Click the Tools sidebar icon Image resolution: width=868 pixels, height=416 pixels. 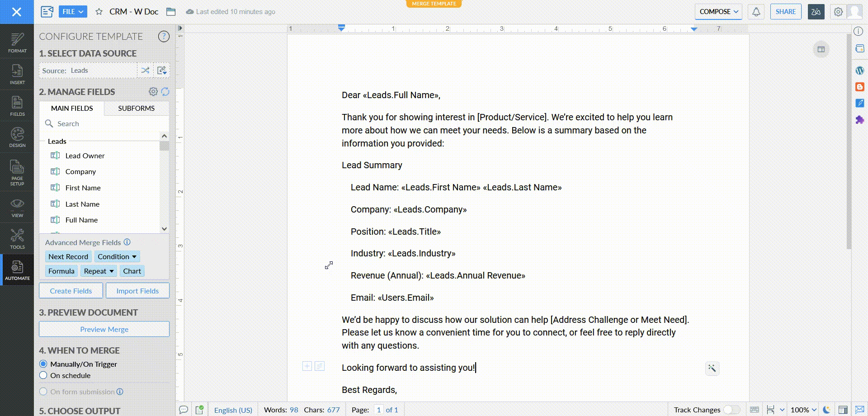(17, 238)
